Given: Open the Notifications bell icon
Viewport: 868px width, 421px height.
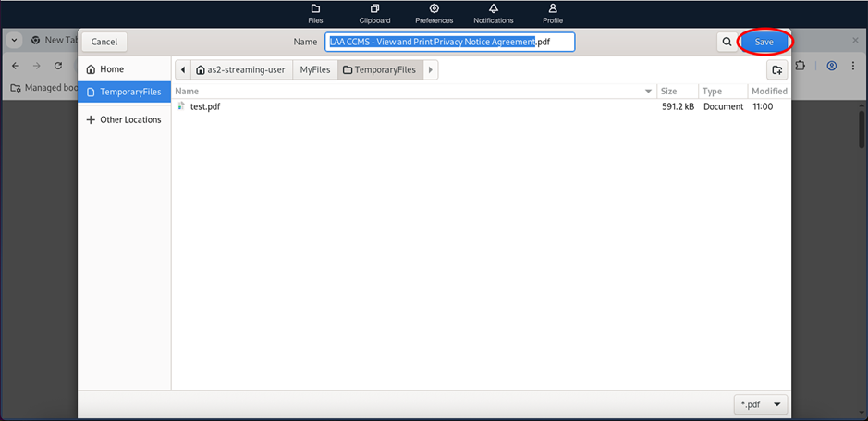Looking at the screenshot, I should [x=493, y=13].
